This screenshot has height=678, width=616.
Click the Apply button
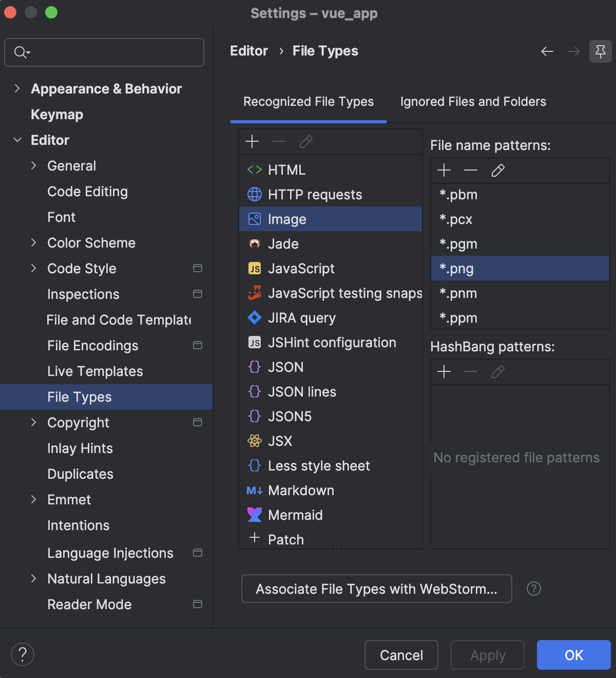(488, 655)
